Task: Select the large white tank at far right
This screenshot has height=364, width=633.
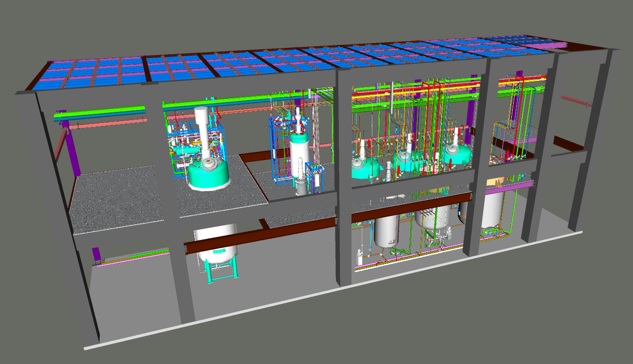Action: 494,208
